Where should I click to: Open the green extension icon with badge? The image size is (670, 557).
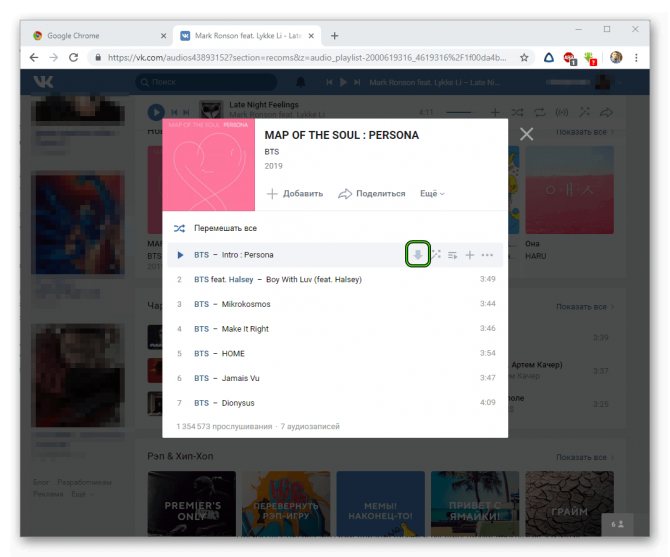point(591,59)
